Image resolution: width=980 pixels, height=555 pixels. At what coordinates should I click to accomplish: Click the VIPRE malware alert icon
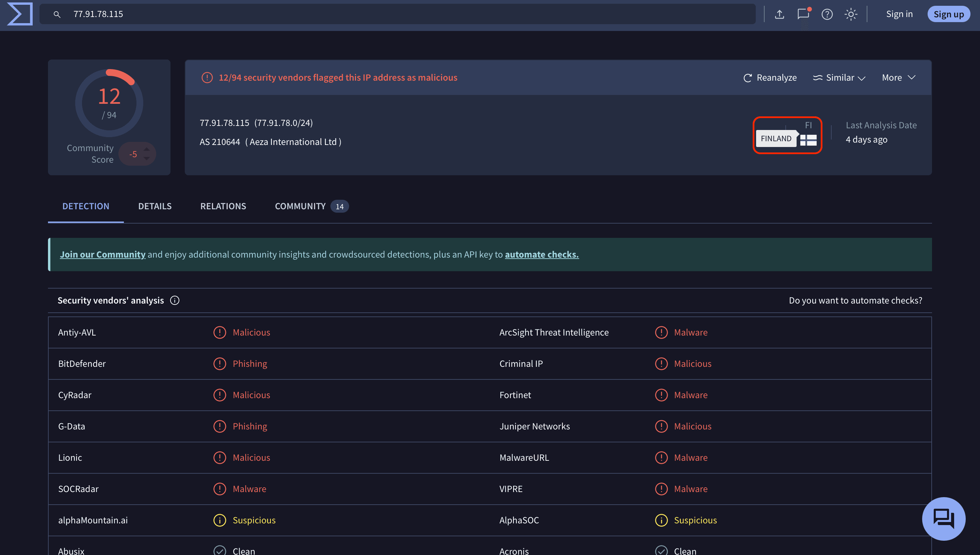[x=661, y=489]
